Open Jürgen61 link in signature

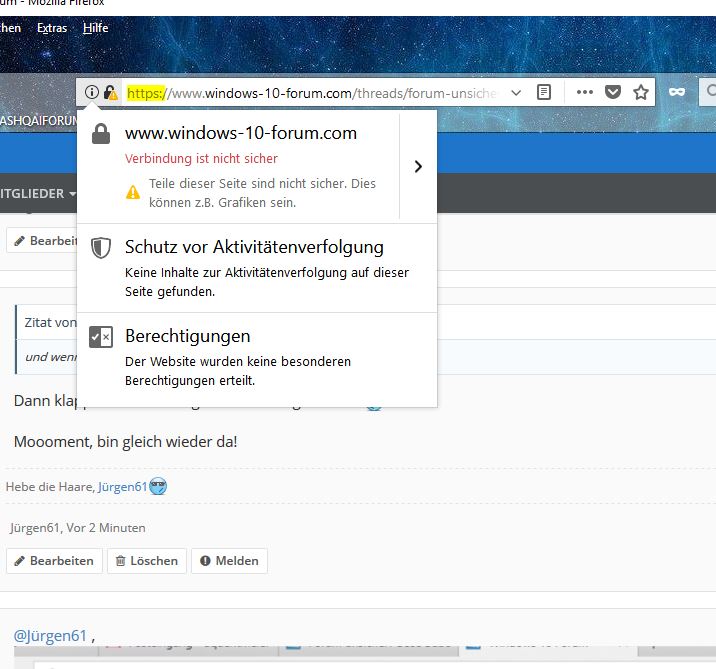(122, 487)
